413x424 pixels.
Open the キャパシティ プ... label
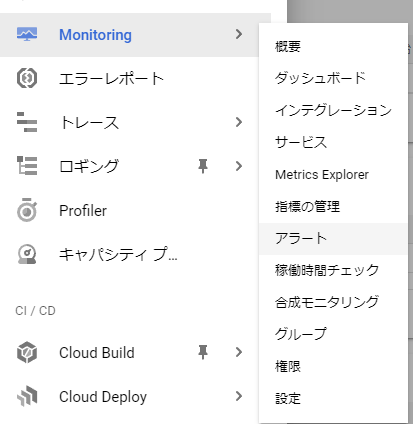point(118,254)
